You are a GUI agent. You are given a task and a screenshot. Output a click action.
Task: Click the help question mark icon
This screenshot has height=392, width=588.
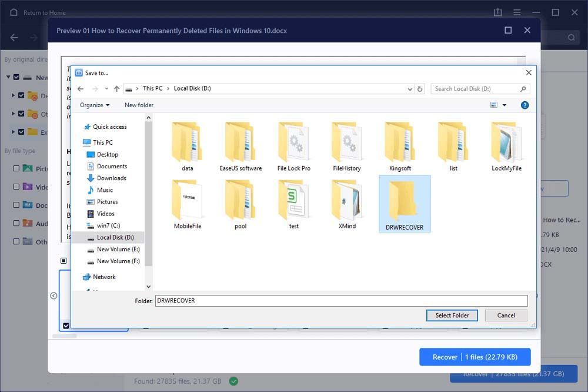[524, 105]
